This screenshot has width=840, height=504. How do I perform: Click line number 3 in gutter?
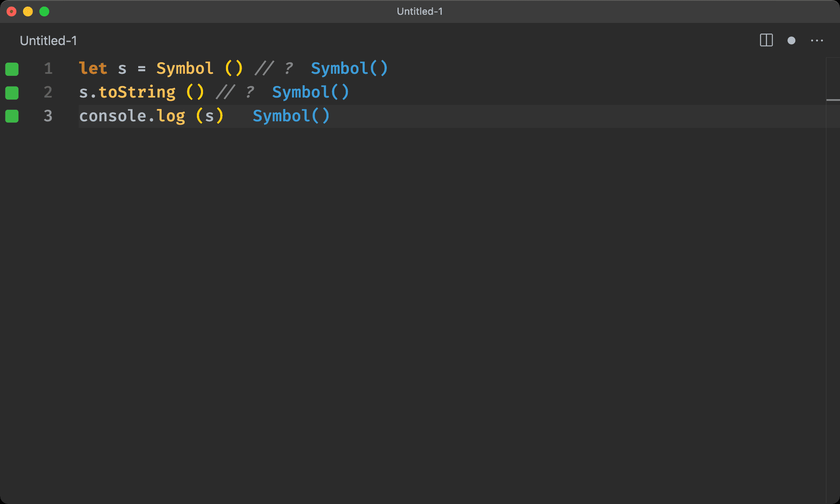coord(48,116)
